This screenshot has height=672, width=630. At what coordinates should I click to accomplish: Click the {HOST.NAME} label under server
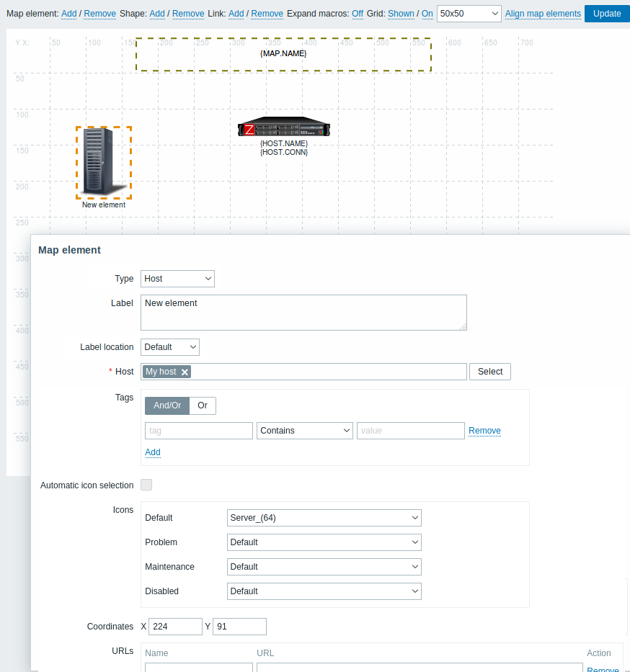pyautogui.click(x=284, y=143)
